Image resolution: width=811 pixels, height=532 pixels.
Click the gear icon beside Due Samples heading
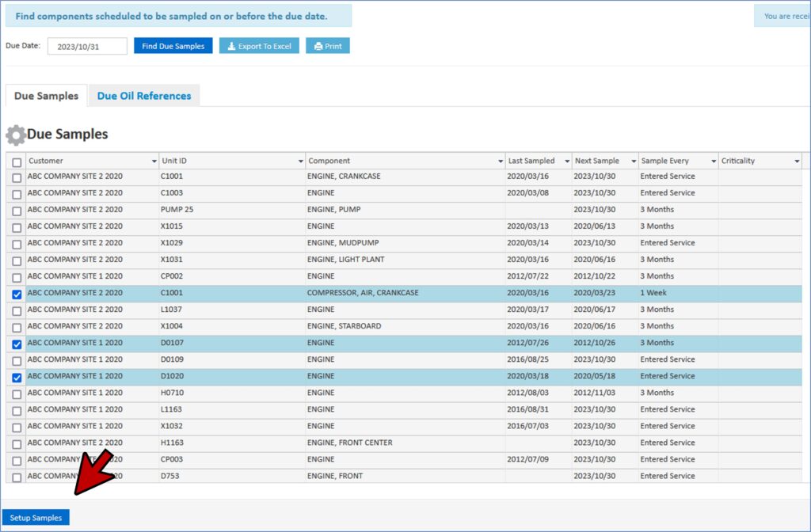pyautogui.click(x=15, y=135)
